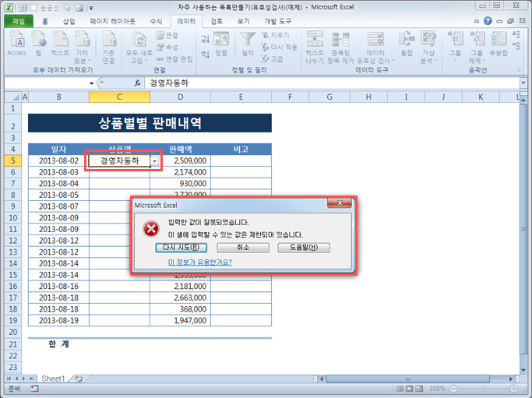Toggle the Filter (필터) funnel icon
This screenshot has width=532, height=398.
(x=248, y=44)
